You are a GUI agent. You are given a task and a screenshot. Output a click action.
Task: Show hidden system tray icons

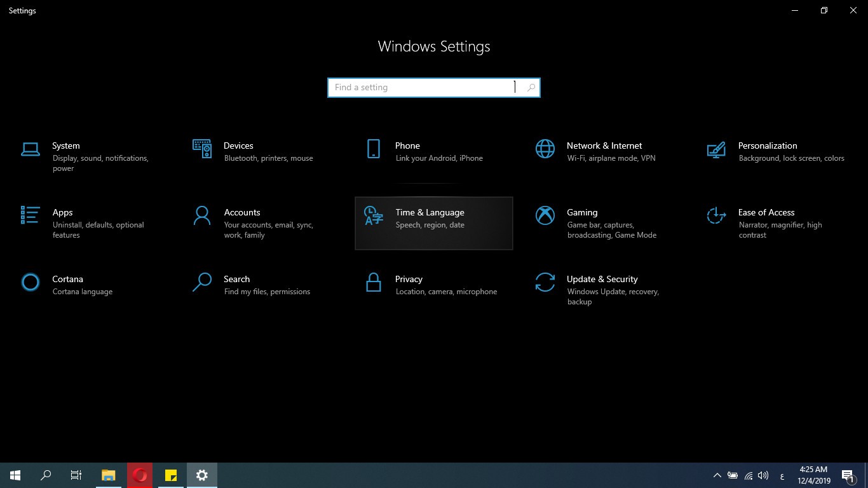[717, 475]
